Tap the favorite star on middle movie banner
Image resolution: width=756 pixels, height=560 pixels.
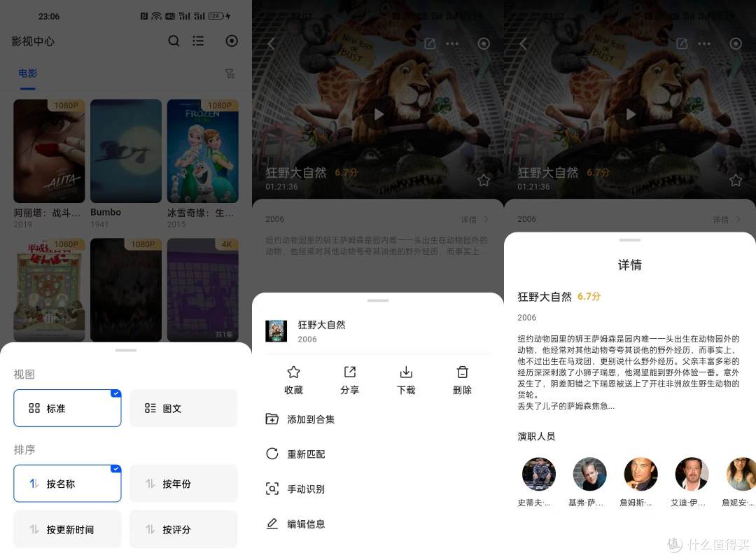484,181
